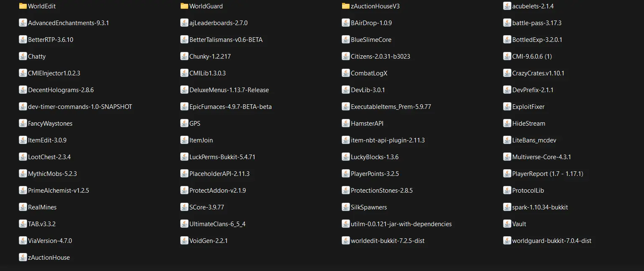Image resolution: width=644 pixels, height=271 pixels.
Task: Click the Citizens-2.0.31-b3023 jar icon
Action: pos(345,56)
